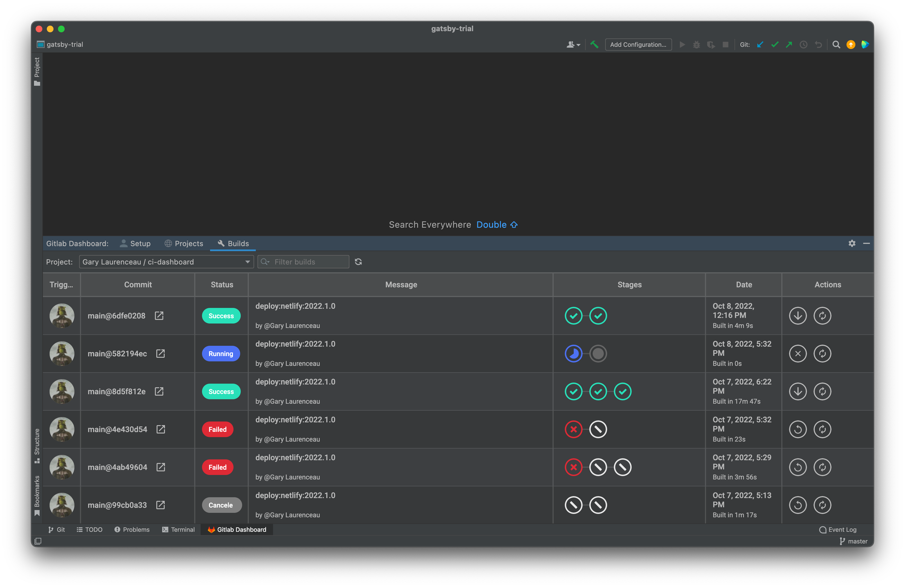Open filter options on Filter builds search icon
Image resolution: width=905 pixels, height=588 pixels.
coord(265,262)
